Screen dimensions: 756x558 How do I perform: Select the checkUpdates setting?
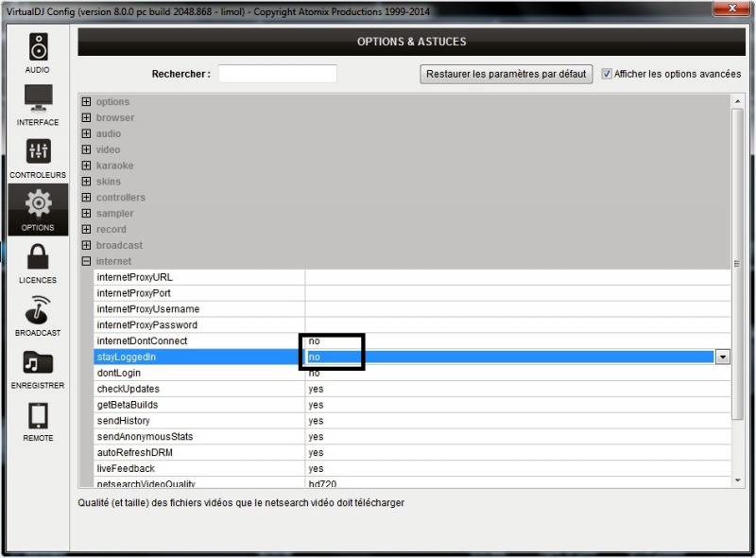(x=128, y=389)
